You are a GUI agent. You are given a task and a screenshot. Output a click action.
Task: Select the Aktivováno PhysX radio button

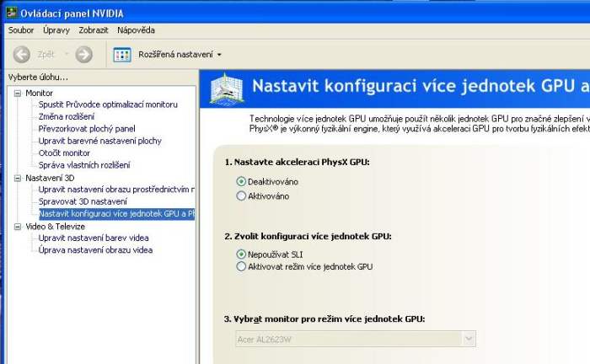click(x=241, y=195)
